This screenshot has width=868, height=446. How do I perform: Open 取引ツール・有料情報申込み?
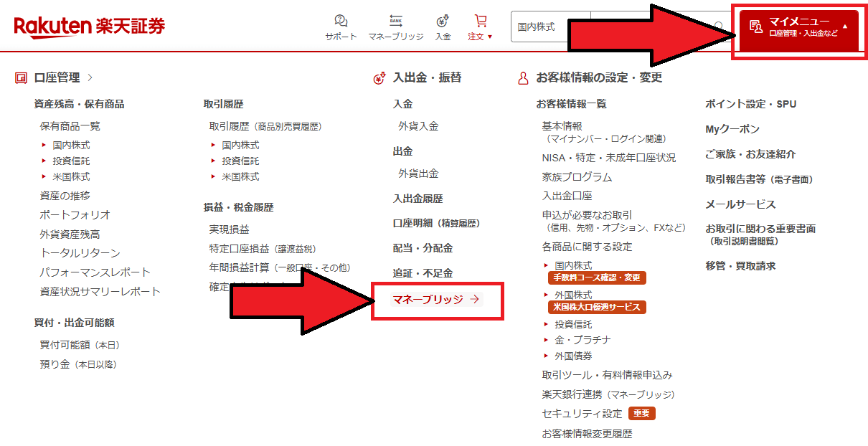pos(607,374)
